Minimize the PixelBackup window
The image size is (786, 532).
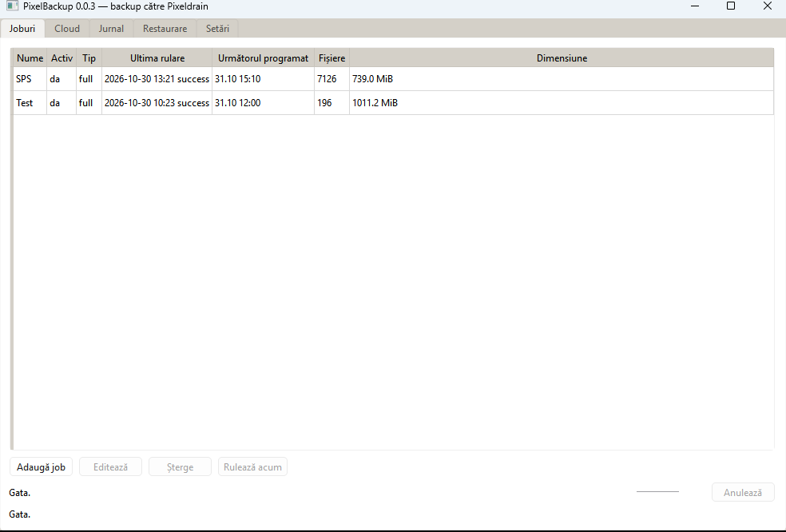695,6
